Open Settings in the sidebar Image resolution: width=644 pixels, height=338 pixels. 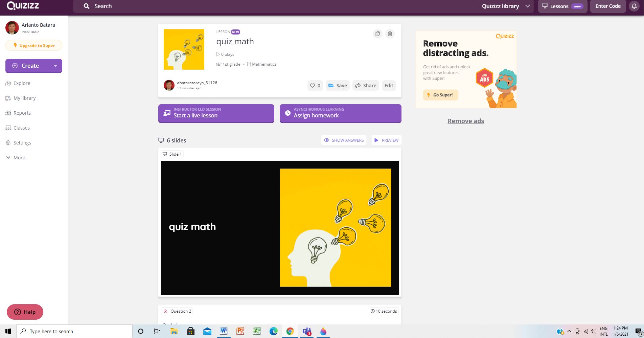click(x=19, y=143)
